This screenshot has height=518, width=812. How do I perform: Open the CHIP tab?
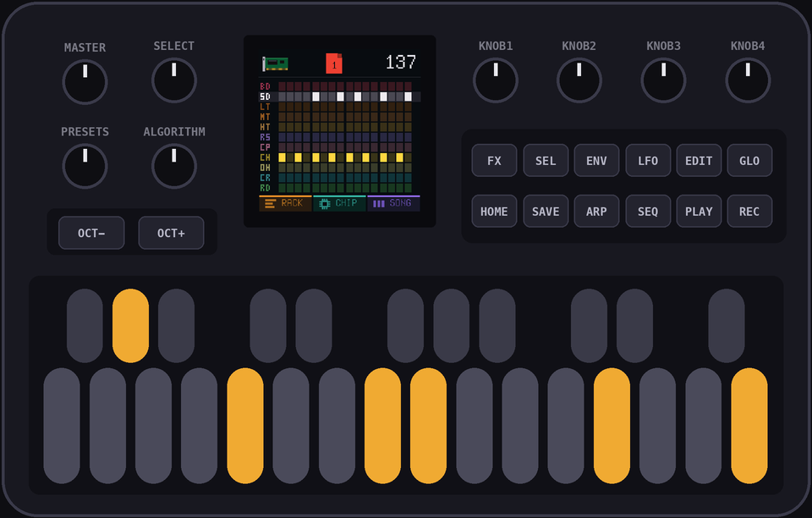click(x=339, y=203)
